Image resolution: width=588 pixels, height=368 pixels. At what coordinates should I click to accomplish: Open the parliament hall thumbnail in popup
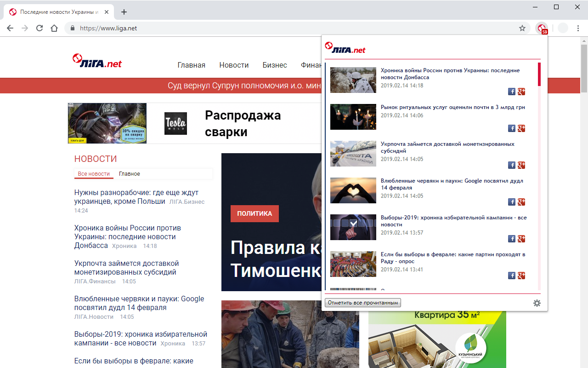(353, 264)
